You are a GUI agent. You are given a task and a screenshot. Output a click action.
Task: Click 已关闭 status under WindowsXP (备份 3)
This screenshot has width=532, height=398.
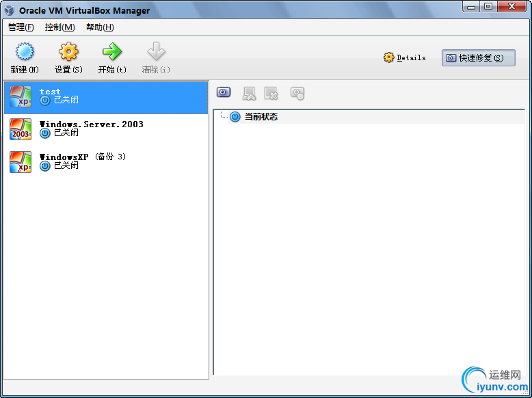tap(66, 165)
